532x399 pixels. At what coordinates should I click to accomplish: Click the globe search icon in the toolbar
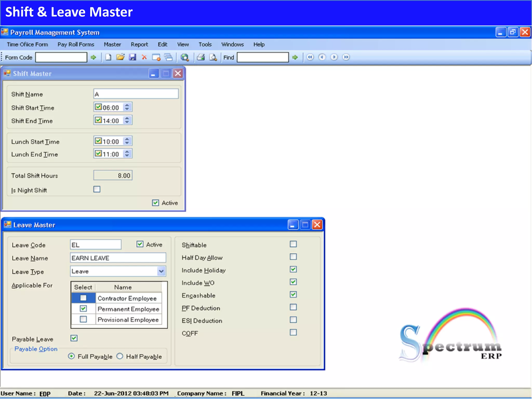185,57
